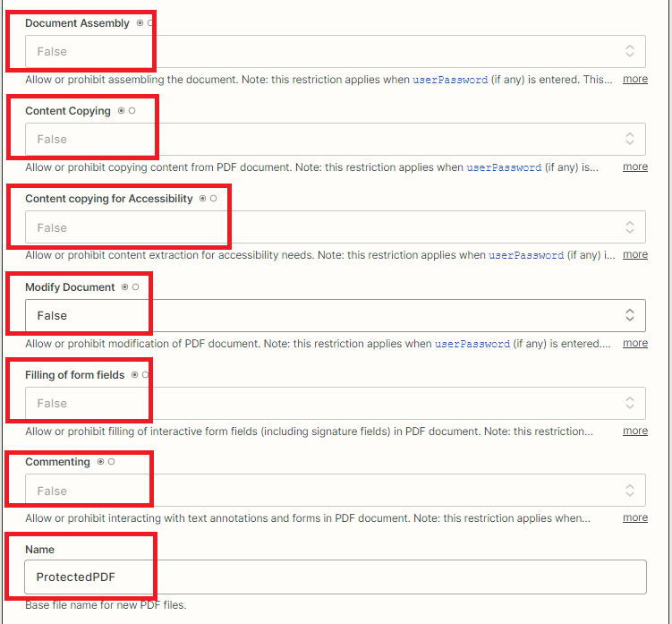Click 'more' link under Filling of form fields
672x624 pixels.
click(x=635, y=431)
